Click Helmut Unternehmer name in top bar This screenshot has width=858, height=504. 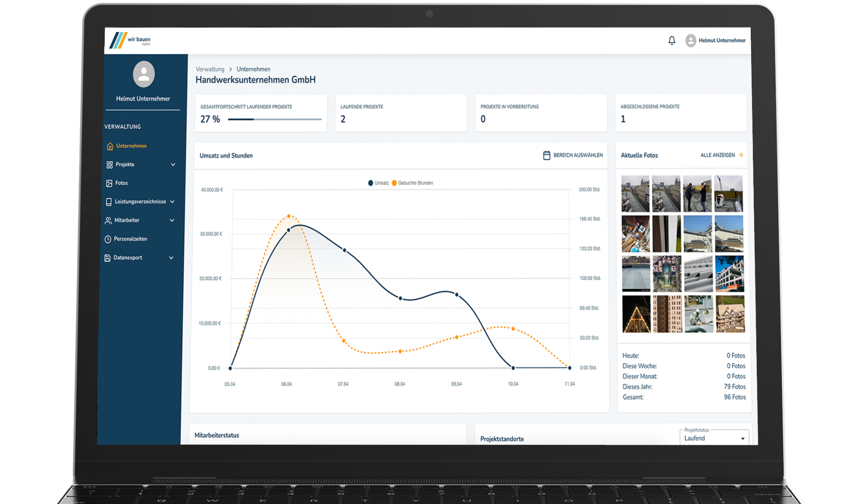(x=722, y=41)
